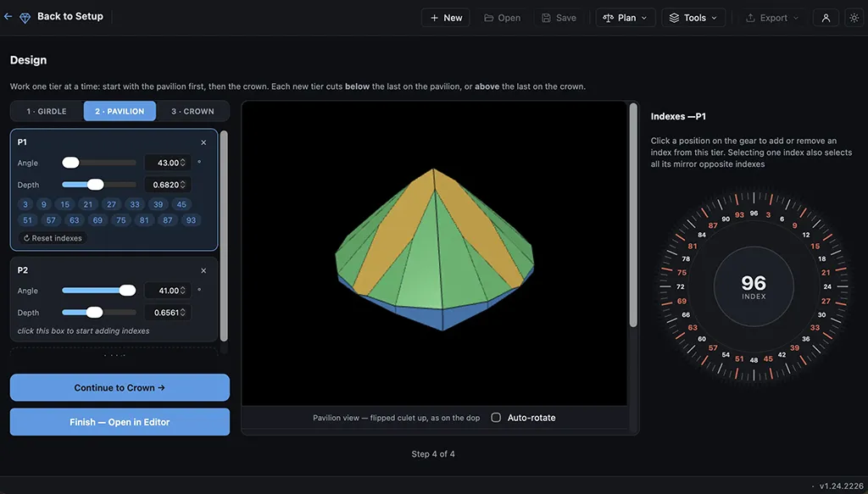The image size is (868, 494).
Task: Adjust the P1 Angle slider
Action: [98, 163]
